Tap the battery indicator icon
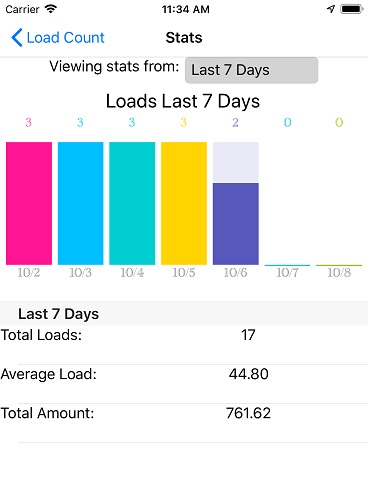The image size is (368, 491). (351, 9)
